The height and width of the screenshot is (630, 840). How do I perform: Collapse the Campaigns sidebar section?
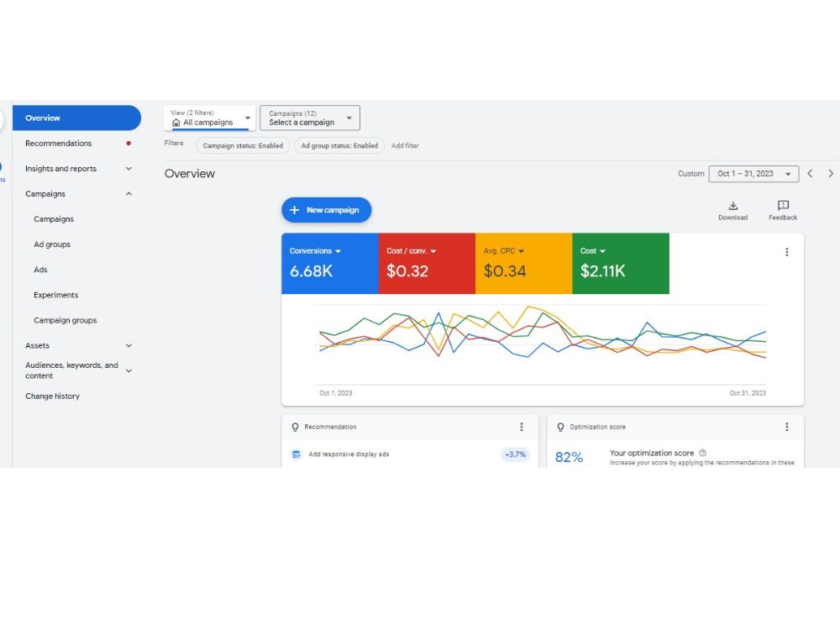click(129, 193)
